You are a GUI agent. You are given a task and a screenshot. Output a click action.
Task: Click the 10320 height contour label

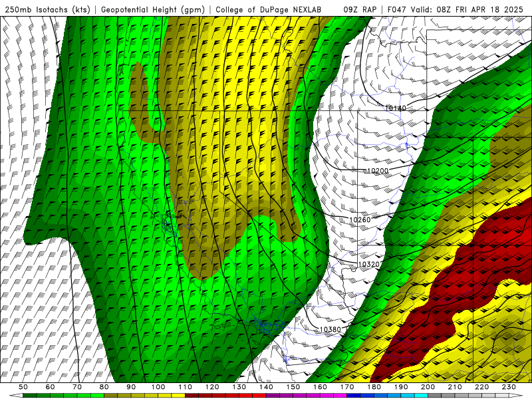(x=369, y=264)
